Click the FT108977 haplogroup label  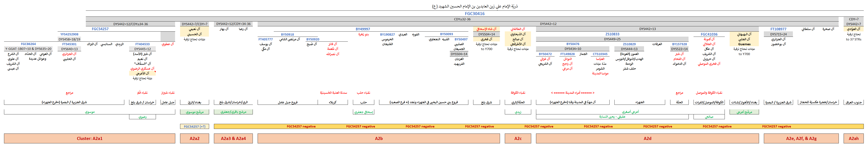point(778,29)
